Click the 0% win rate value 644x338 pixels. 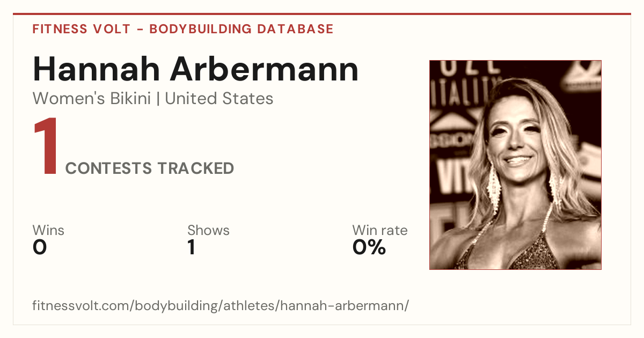[x=369, y=247]
